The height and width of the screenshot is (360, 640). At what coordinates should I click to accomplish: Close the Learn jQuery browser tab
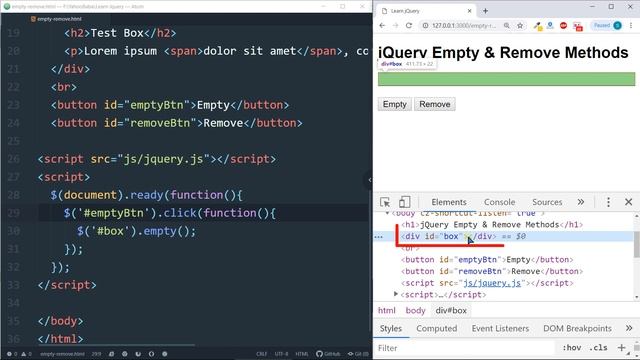click(x=469, y=11)
